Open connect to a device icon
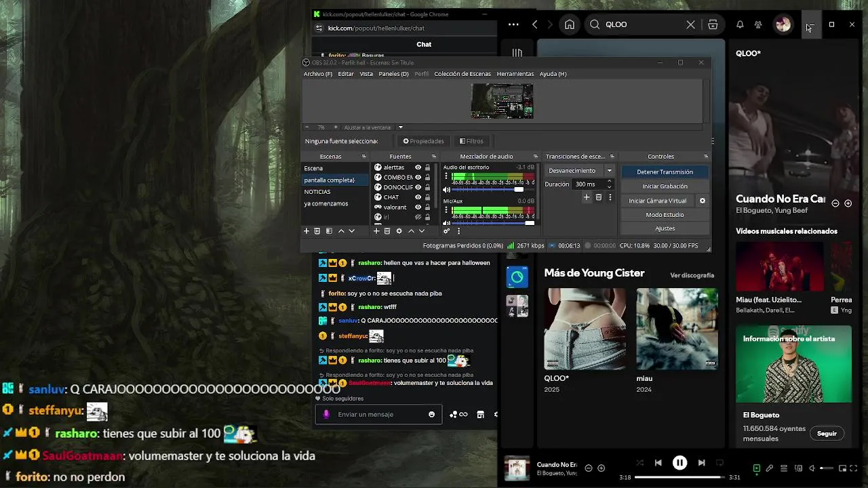The image size is (868, 488). [x=798, y=468]
